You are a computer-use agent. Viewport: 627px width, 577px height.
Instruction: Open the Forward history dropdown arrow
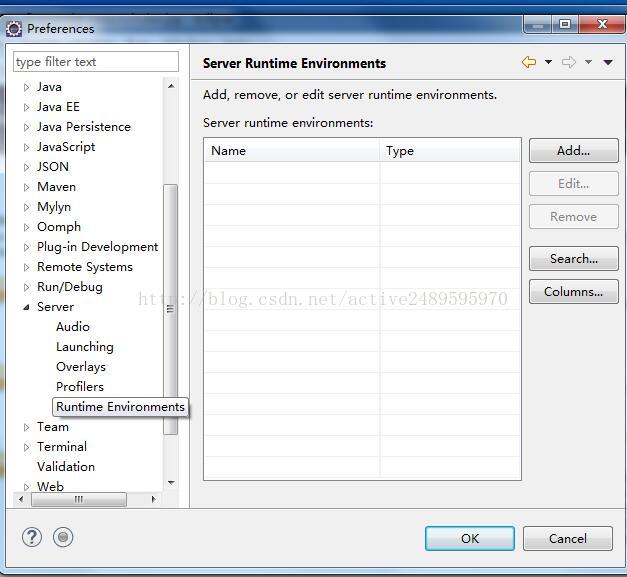(x=588, y=62)
